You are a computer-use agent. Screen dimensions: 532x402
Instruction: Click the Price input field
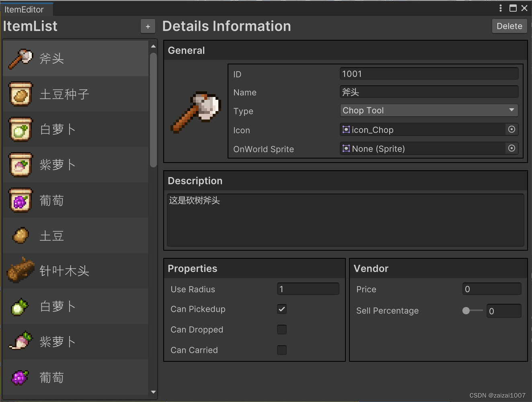491,289
